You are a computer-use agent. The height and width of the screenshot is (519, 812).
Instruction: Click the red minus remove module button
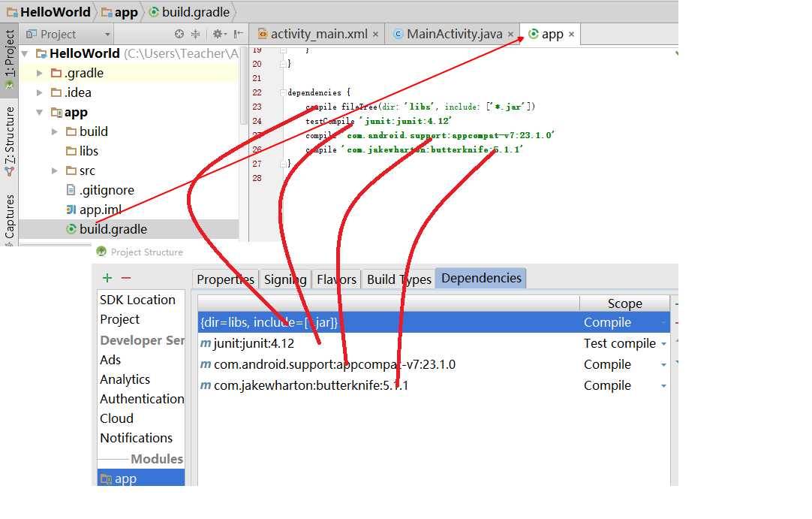click(126, 278)
